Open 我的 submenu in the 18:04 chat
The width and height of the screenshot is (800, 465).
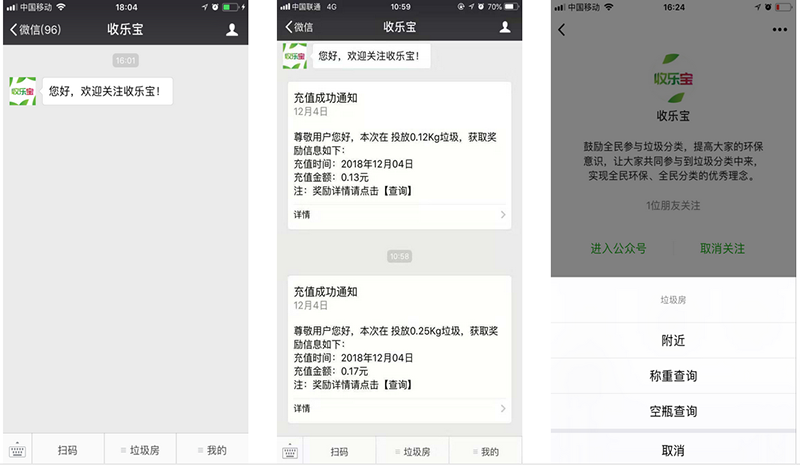pyautogui.click(x=212, y=451)
